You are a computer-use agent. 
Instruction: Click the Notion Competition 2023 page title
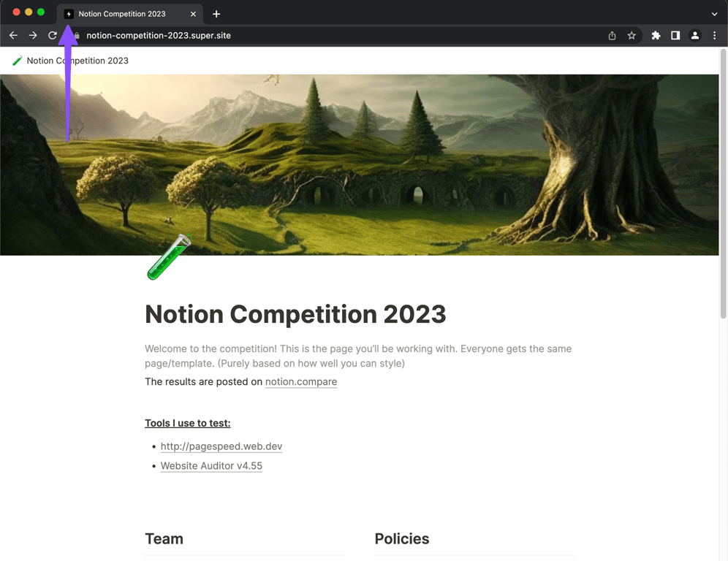click(x=295, y=314)
